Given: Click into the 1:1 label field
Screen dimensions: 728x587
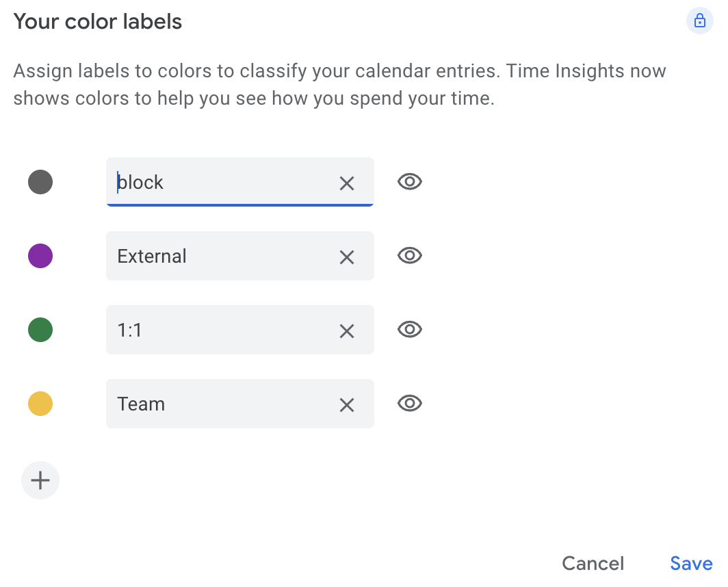Looking at the screenshot, I should 219,330.
